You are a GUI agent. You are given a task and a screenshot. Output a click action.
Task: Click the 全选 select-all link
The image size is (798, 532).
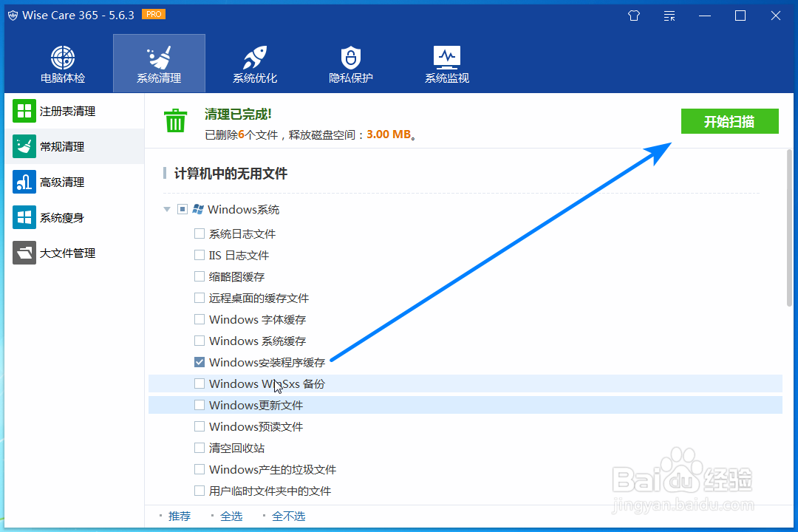[x=231, y=516]
